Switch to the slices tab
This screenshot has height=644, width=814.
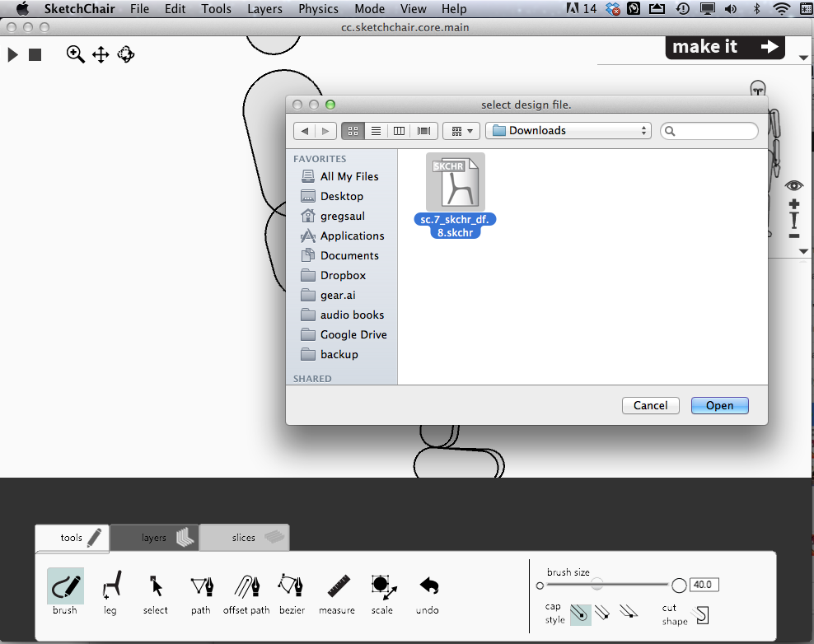(245, 538)
